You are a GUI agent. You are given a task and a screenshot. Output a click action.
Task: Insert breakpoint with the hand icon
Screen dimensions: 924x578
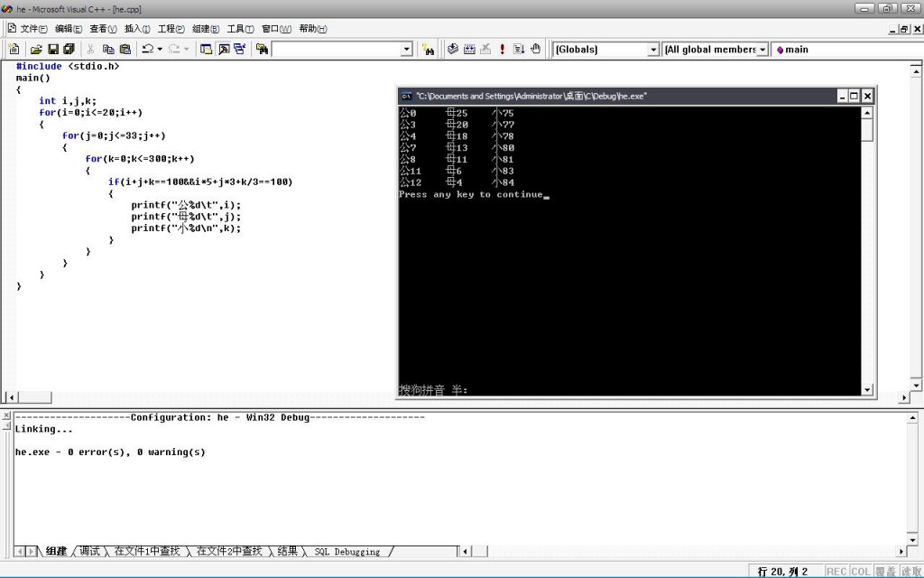535,50
